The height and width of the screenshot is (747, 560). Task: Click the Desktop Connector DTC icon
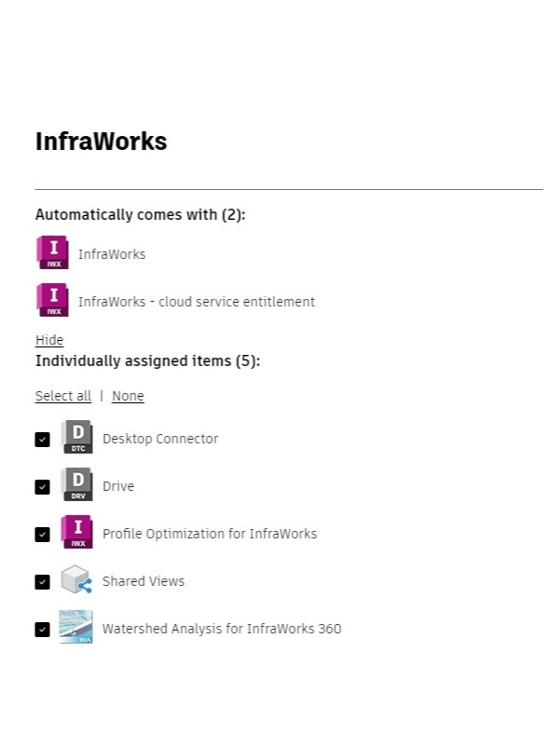[x=76, y=438]
